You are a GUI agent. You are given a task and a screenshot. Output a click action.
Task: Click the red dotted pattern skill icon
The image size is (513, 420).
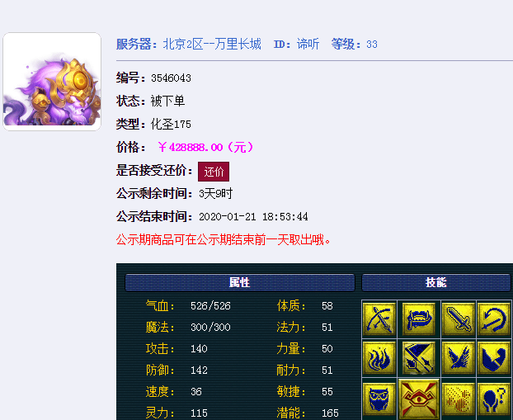pos(459,399)
